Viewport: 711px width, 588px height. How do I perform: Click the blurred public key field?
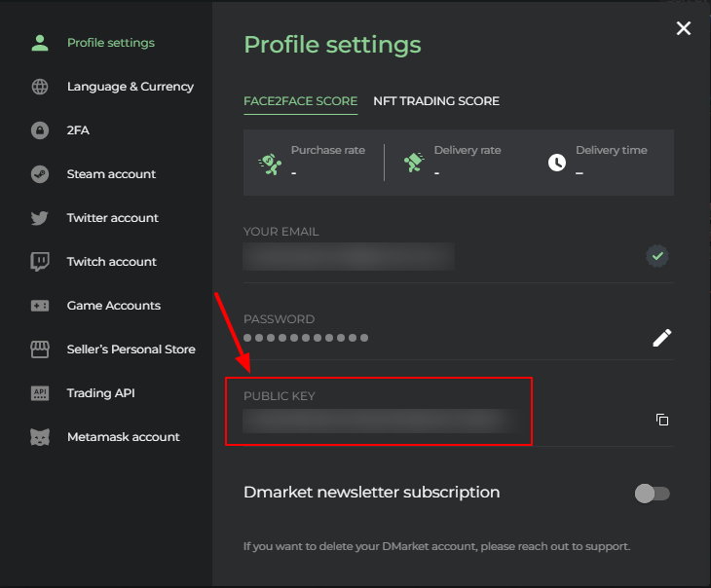380,421
